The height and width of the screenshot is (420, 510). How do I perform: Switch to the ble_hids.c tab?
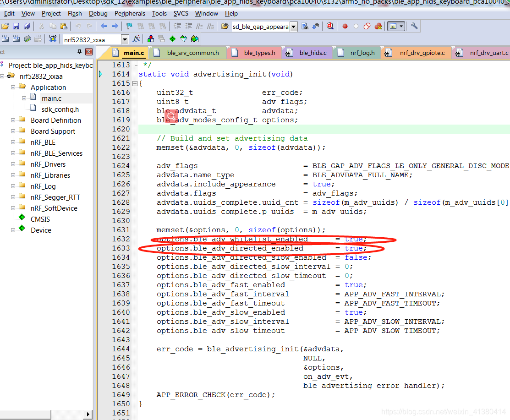307,53
